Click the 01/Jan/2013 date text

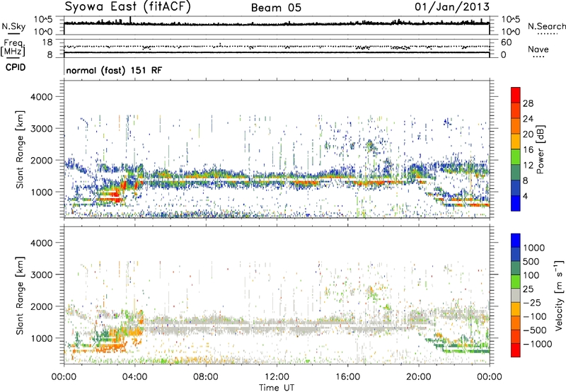tap(452, 7)
